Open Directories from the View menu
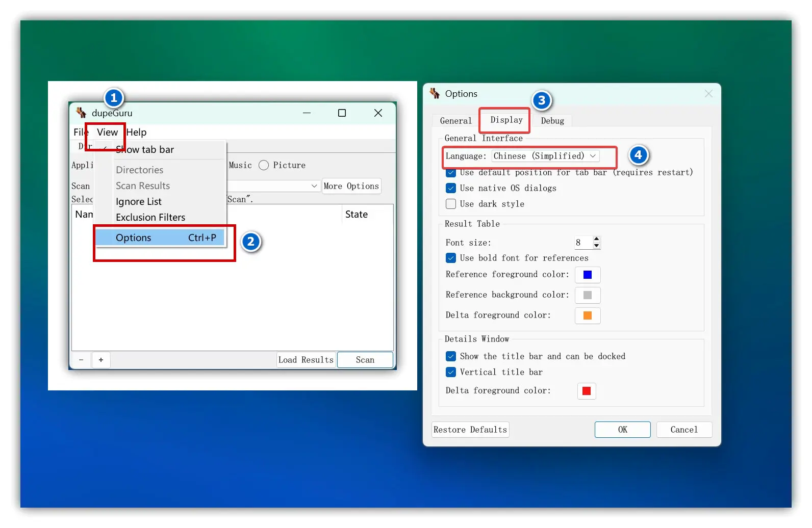Image resolution: width=812 pixels, height=528 pixels. (x=161, y=170)
